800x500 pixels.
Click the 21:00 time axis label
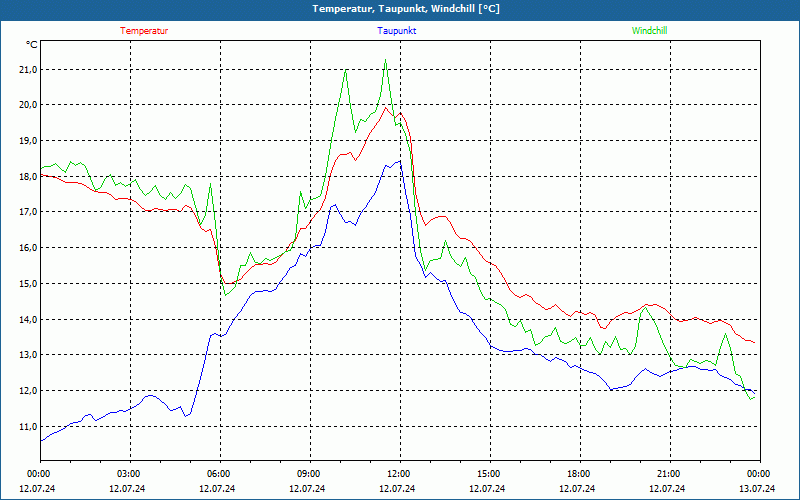(x=670, y=474)
